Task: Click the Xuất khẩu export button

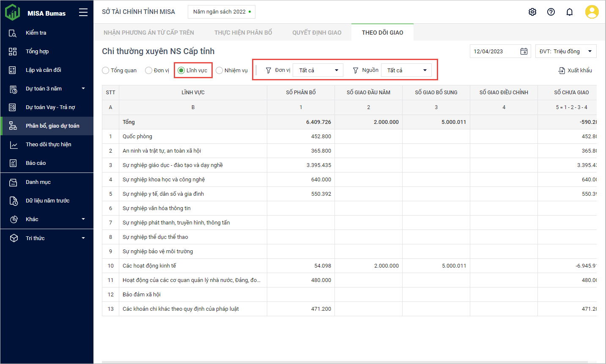Action: click(575, 71)
